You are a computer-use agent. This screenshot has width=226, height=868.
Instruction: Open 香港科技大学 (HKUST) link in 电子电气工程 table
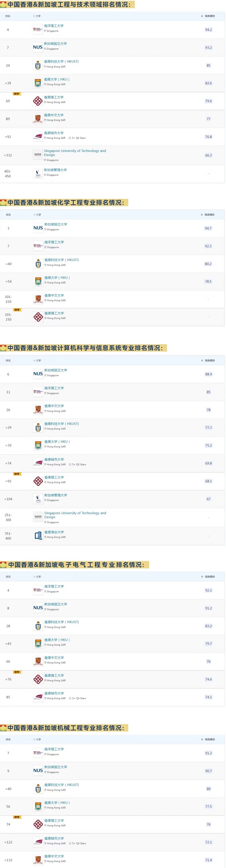click(x=61, y=622)
